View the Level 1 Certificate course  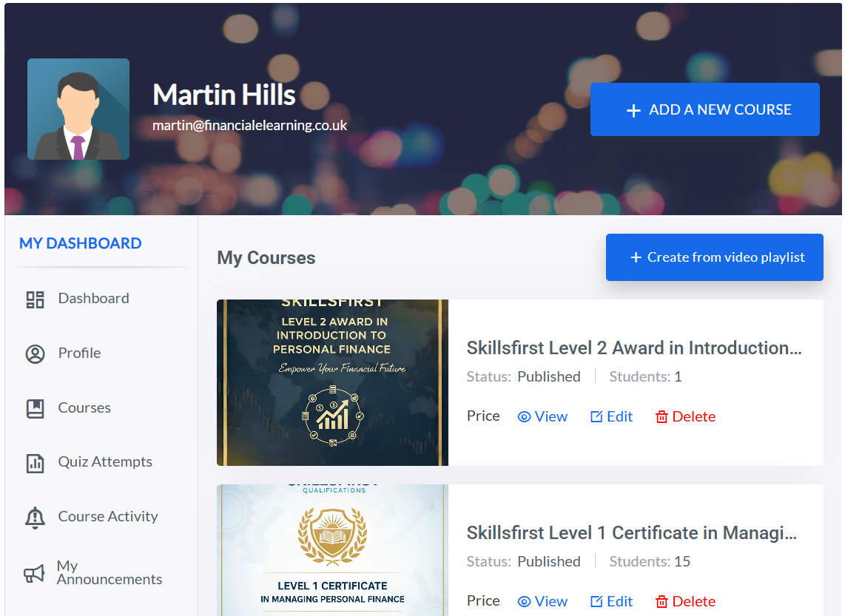(x=542, y=601)
